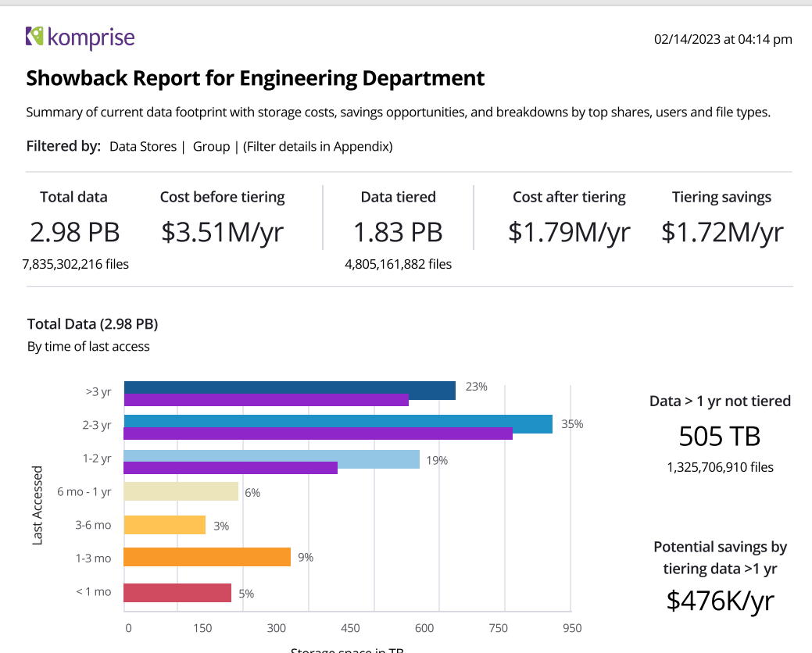
Task: Select the orange 1-3 mo bar
Action: 207,557
